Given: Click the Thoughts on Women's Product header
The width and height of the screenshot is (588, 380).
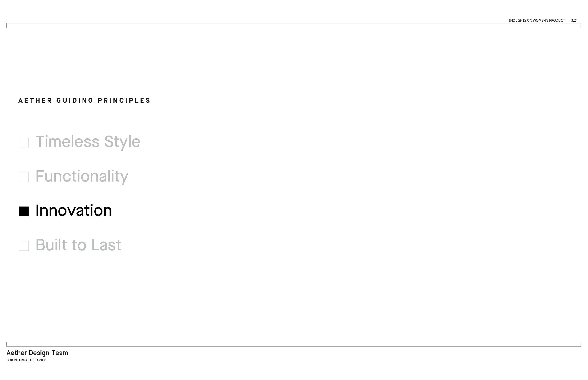Looking at the screenshot, I should point(536,20).
